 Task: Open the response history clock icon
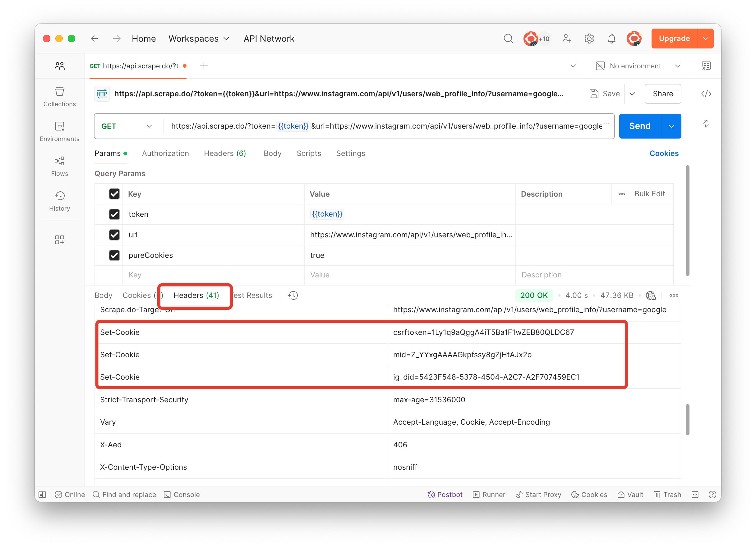pyautogui.click(x=293, y=295)
